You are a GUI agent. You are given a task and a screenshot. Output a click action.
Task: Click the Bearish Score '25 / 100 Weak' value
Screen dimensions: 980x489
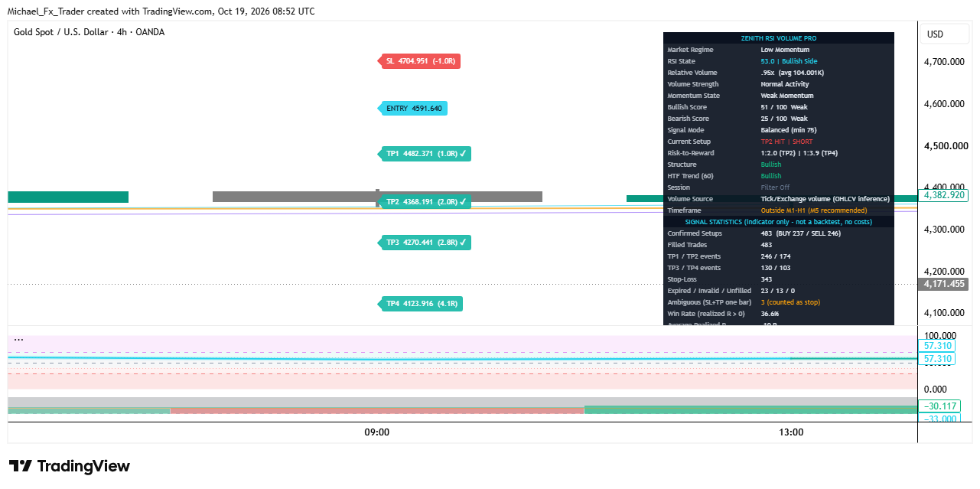pyautogui.click(x=784, y=119)
